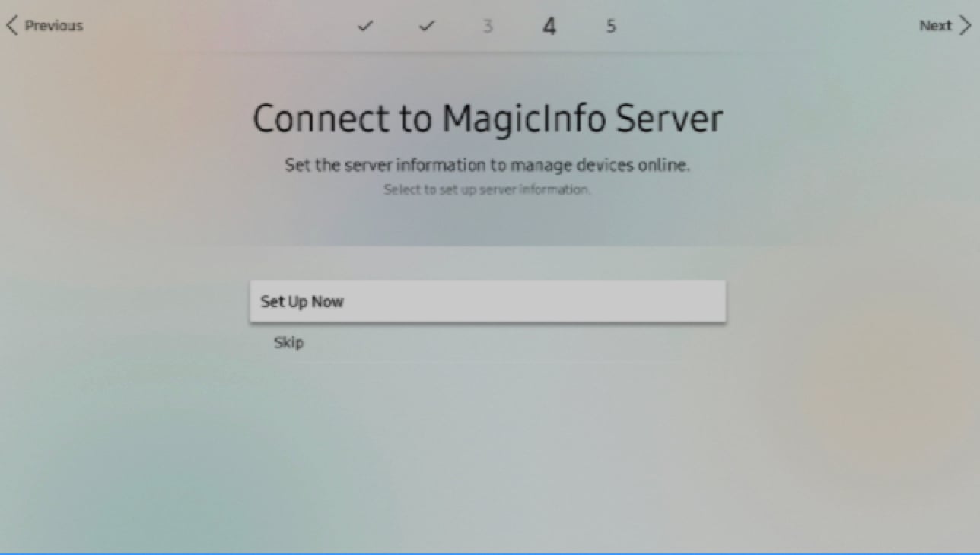Advance using the Next label

point(935,26)
